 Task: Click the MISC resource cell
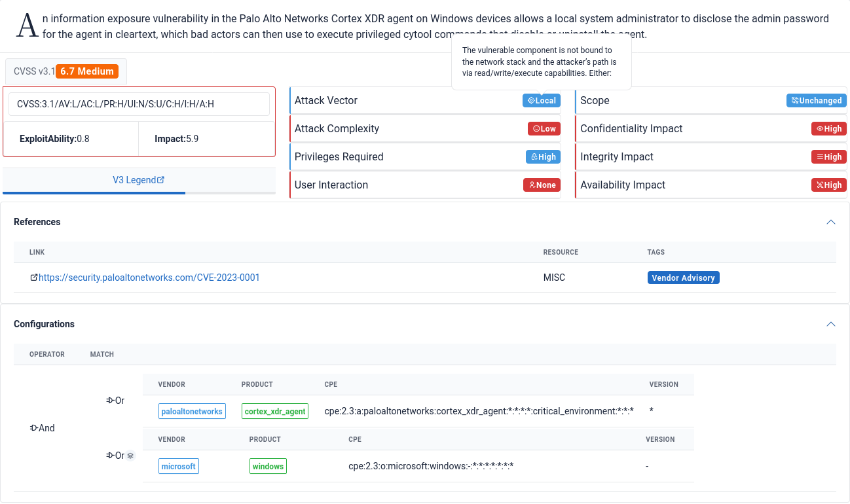[x=554, y=278]
